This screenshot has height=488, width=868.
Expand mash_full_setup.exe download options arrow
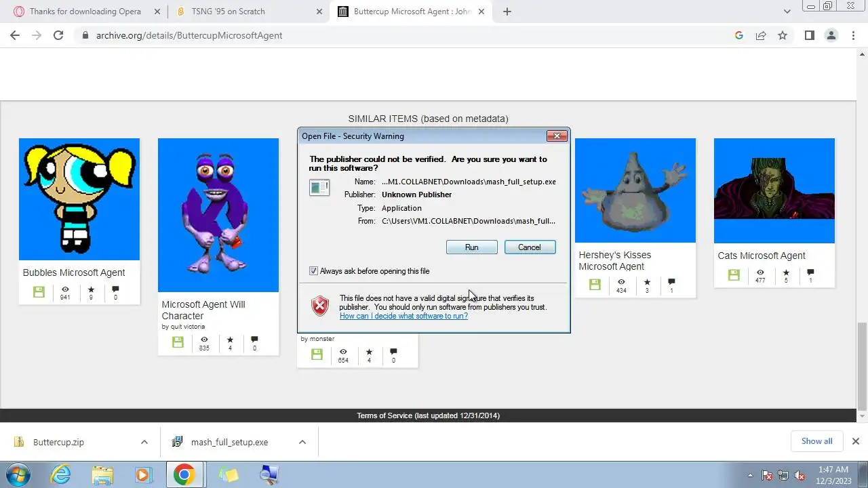302,442
